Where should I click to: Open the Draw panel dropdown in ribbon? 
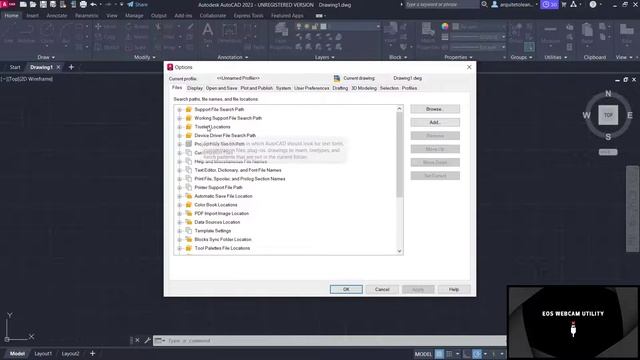tap(46, 57)
